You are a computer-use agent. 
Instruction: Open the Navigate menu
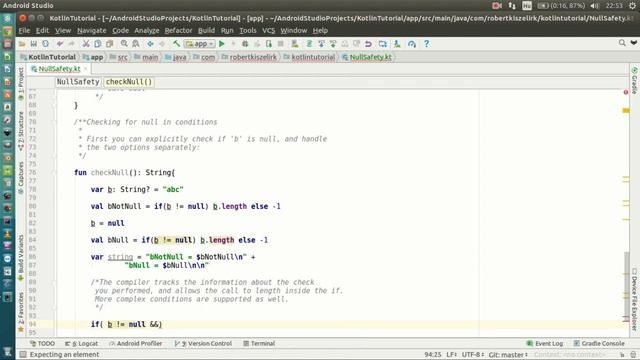(91, 31)
